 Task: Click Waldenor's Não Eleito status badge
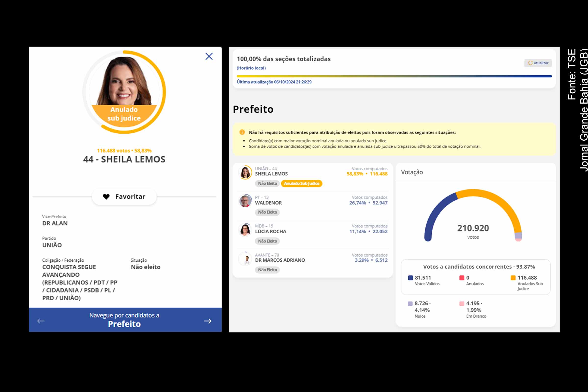click(x=267, y=212)
